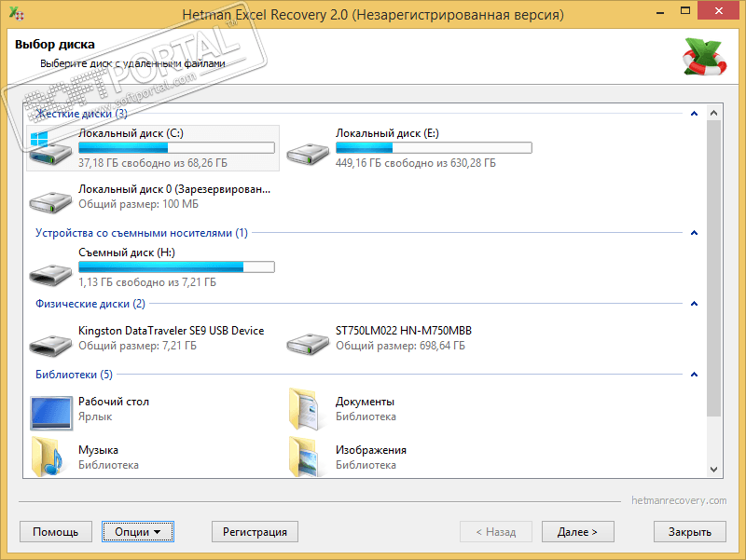Click the reserved Local disk 0 drive icon

click(50, 202)
